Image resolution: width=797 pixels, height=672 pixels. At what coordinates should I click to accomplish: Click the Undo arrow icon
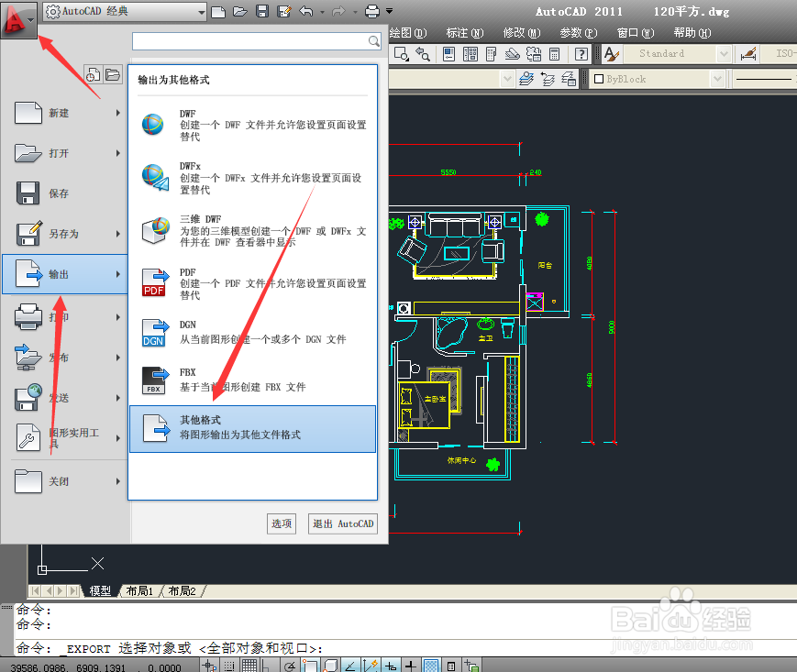point(306,11)
